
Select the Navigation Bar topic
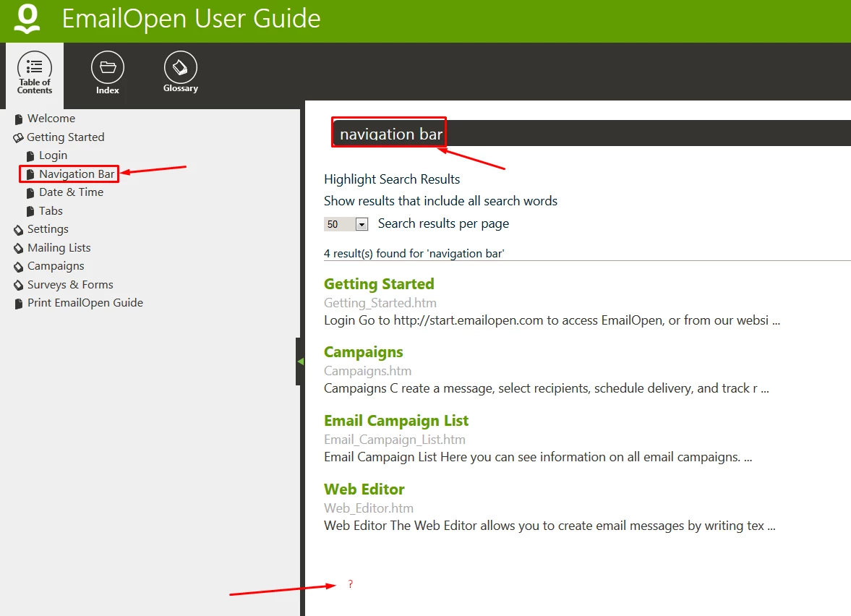77,174
